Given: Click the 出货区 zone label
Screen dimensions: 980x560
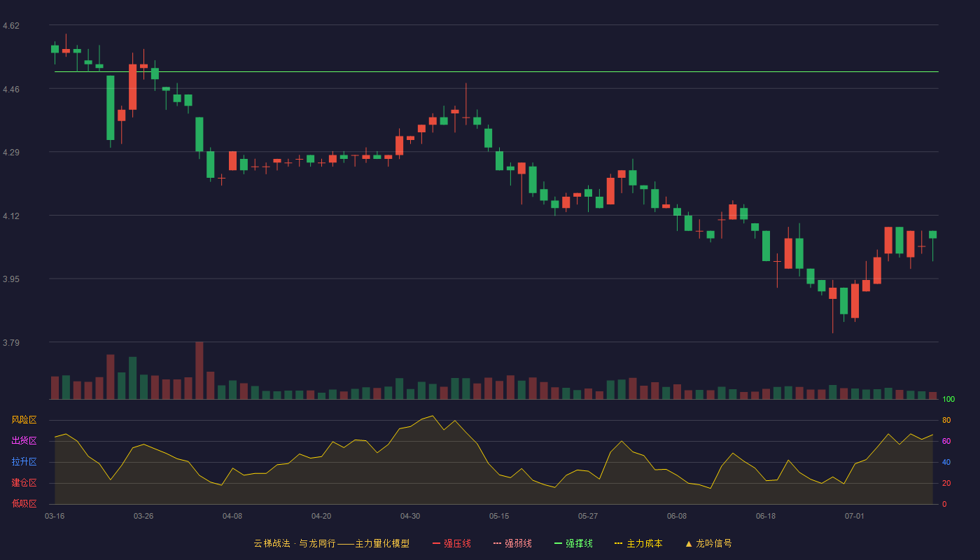Looking at the screenshot, I should pos(24,441).
